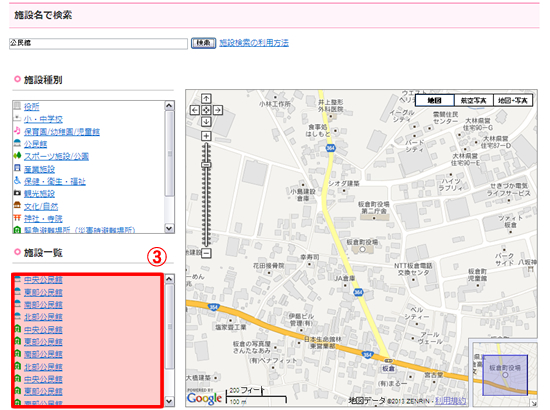550x410 pixels.
Task: Pan the map left with arrow button
Action: pyautogui.click(x=195, y=110)
